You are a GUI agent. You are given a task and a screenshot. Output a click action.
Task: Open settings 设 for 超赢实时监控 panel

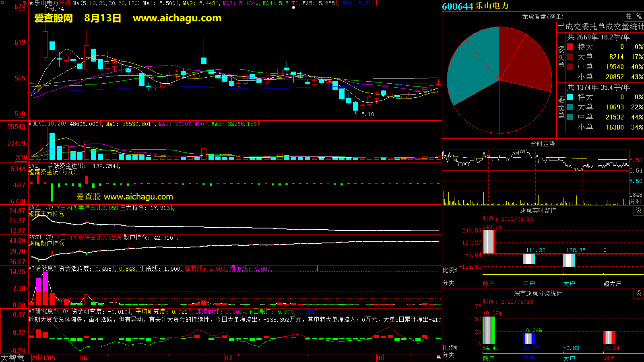[x=639, y=210]
